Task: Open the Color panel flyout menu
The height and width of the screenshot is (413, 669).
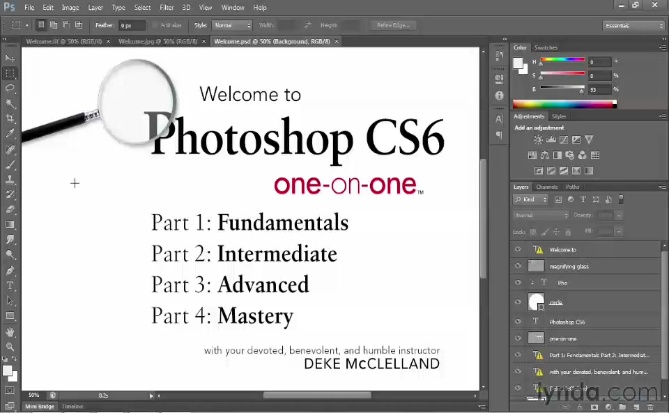Action: 663,47
